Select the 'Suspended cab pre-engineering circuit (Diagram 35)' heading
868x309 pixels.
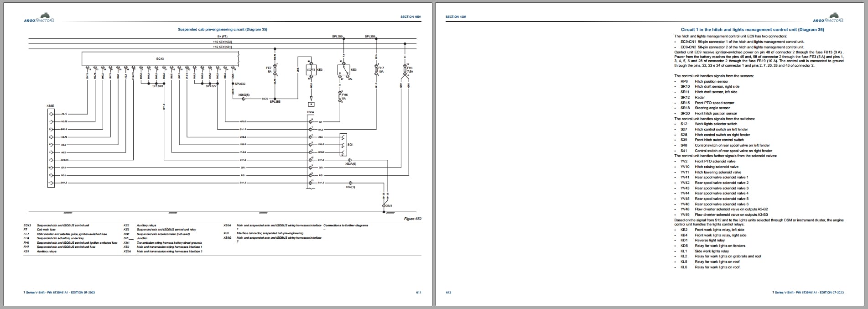pyautogui.click(x=222, y=29)
